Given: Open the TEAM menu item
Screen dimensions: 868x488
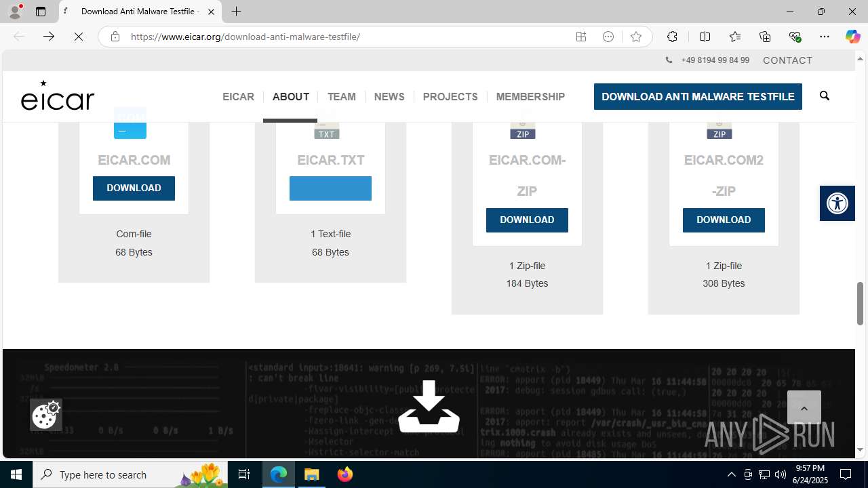Looking at the screenshot, I should (341, 97).
